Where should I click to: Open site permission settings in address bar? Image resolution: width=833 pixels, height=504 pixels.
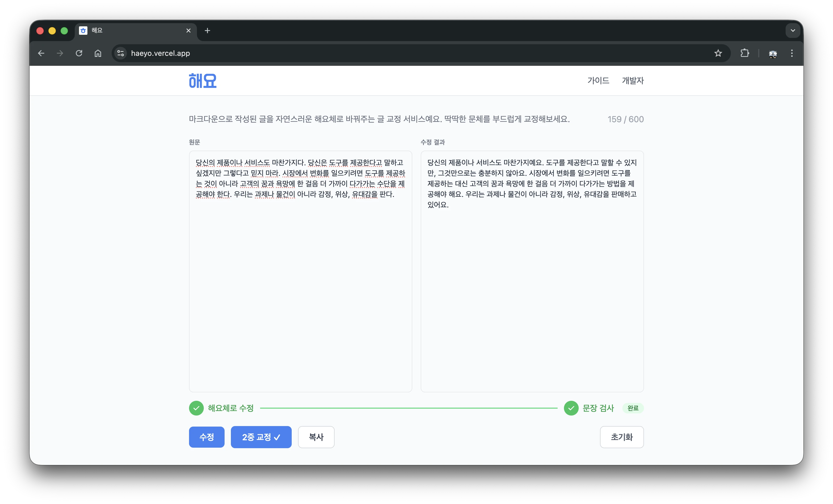point(120,53)
